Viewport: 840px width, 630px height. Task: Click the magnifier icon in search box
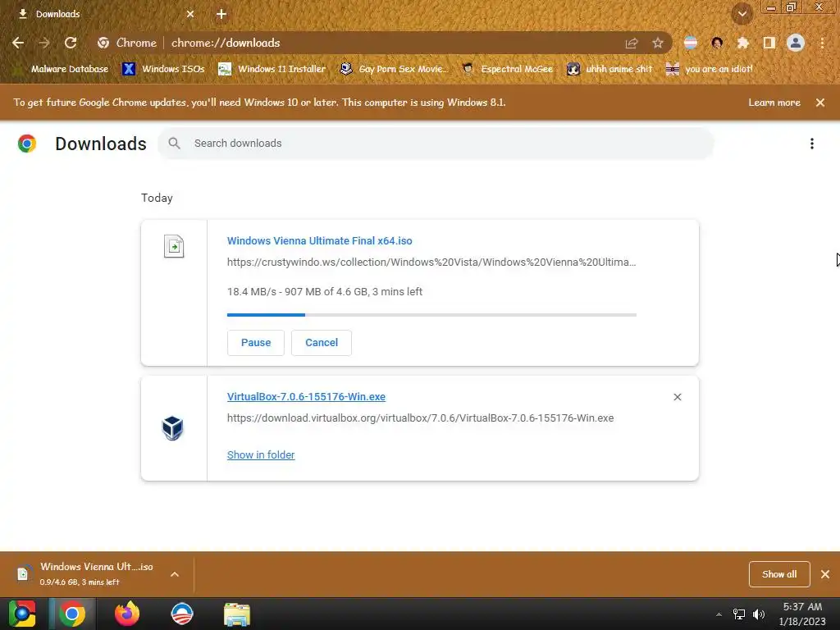pos(174,143)
